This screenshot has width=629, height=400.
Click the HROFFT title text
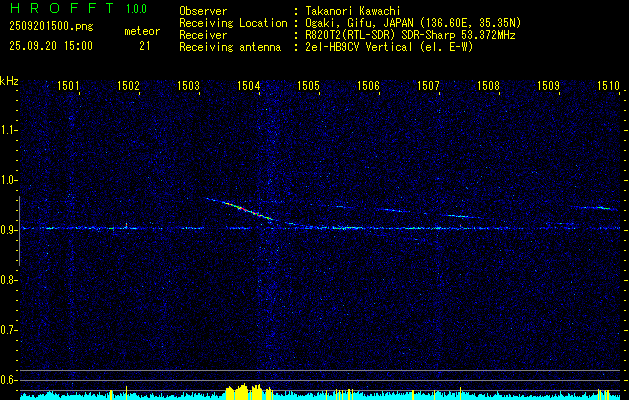coord(62,8)
